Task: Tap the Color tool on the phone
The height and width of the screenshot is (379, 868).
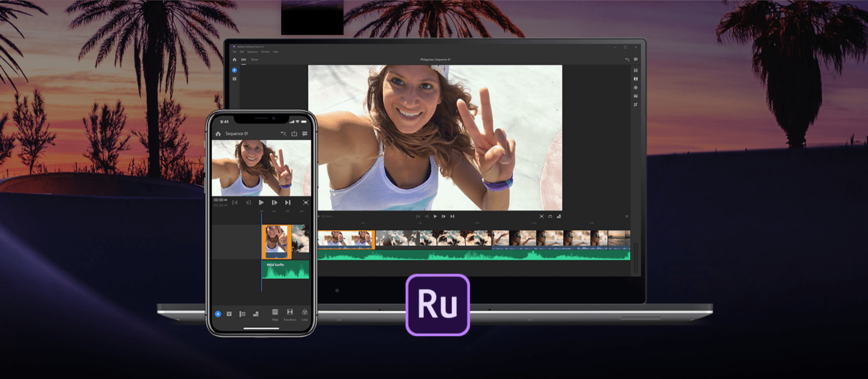Action: tap(305, 314)
